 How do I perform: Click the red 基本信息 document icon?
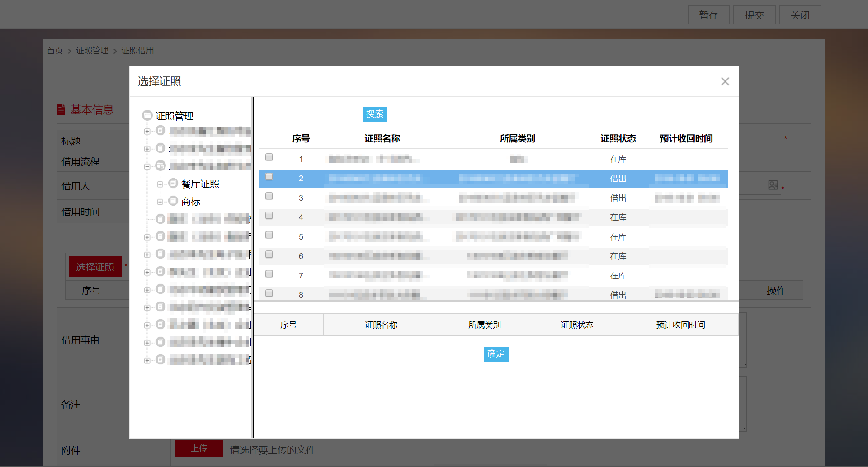61,110
